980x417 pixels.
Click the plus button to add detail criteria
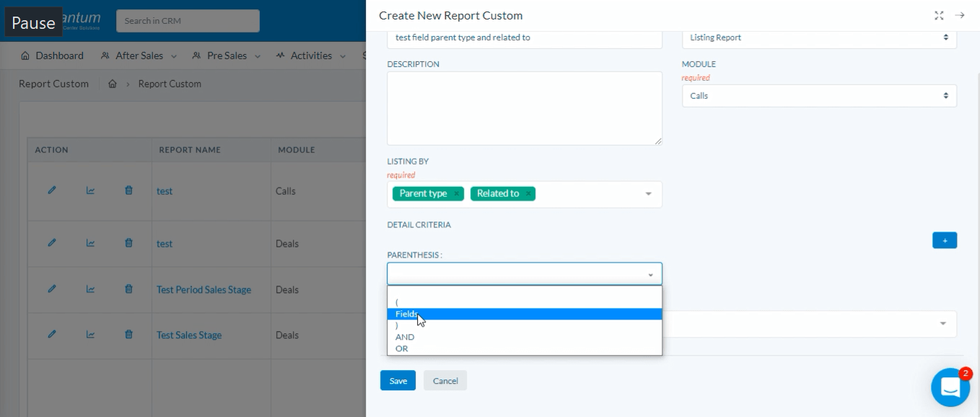pos(944,240)
